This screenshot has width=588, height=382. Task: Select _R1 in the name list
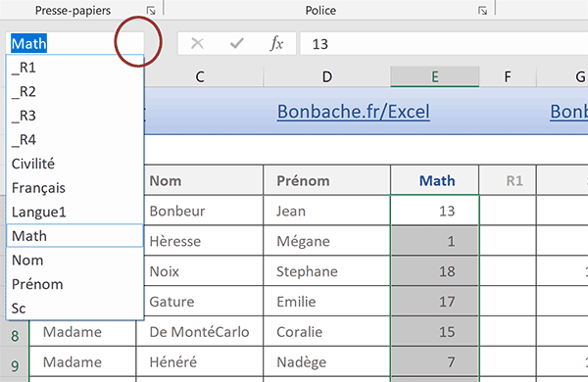pos(75,68)
